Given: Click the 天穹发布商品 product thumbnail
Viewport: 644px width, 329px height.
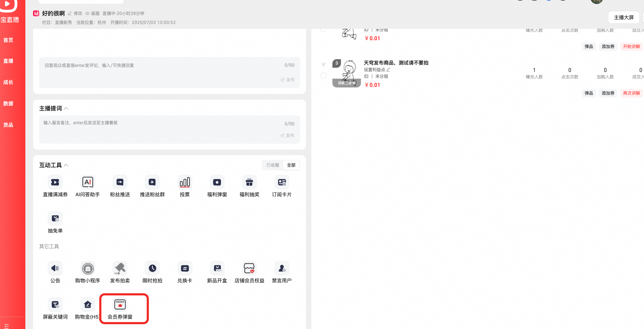Looking at the screenshot, I should click(x=347, y=73).
